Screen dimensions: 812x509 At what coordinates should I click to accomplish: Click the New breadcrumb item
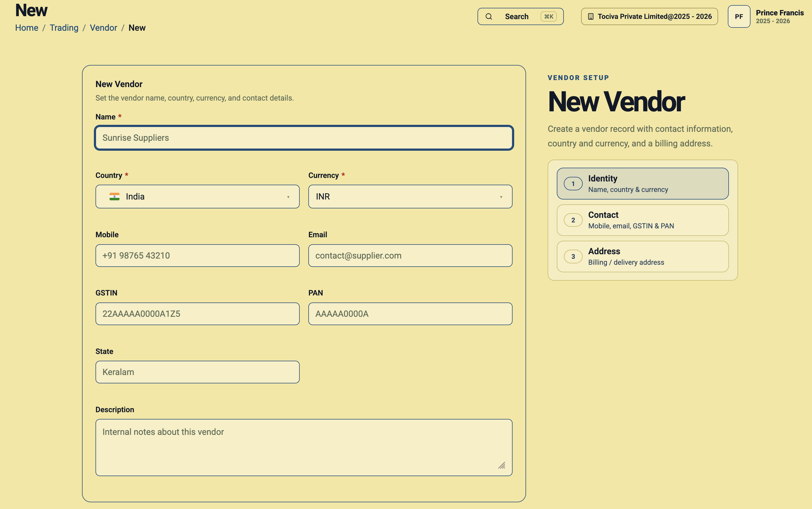pyautogui.click(x=137, y=27)
